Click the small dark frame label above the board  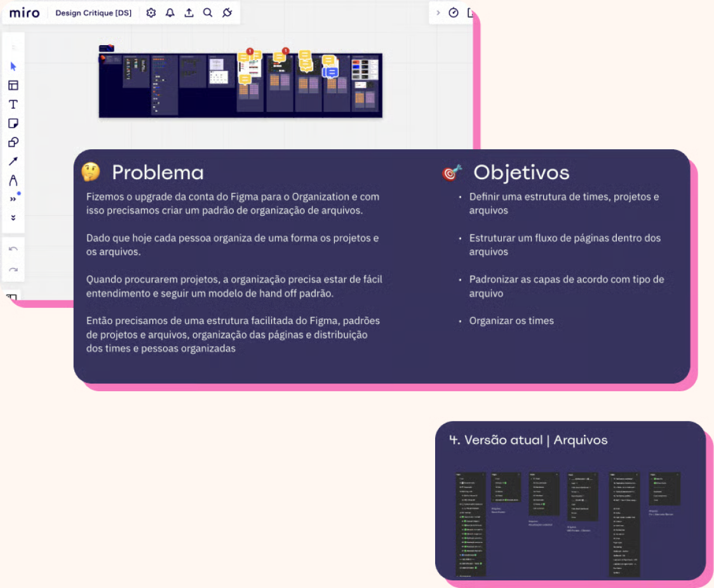(107, 48)
